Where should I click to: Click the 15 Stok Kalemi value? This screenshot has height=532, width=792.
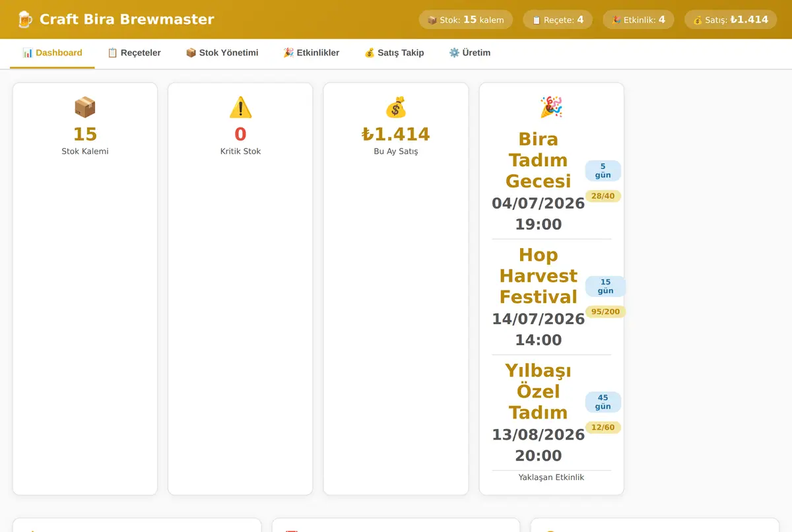85,135
